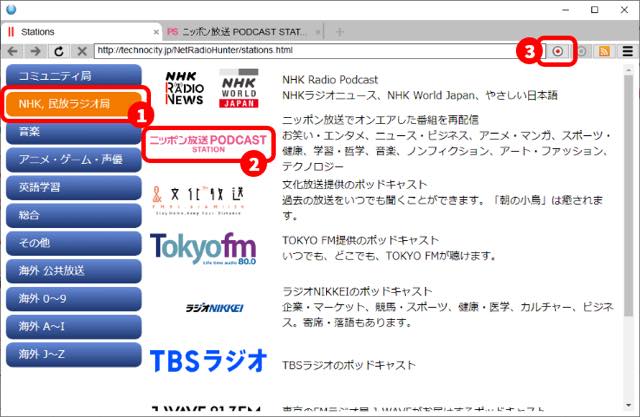Click the ラジオNIKKEIのポッドキャスト text
Image resolution: width=640 pixels, height=417 pixels.
[x=357, y=291]
